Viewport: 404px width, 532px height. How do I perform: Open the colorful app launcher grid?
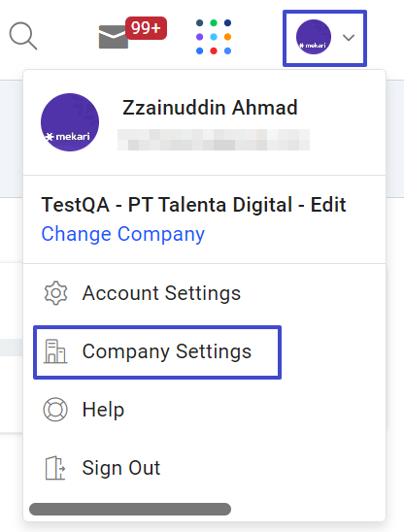(214, 37)
